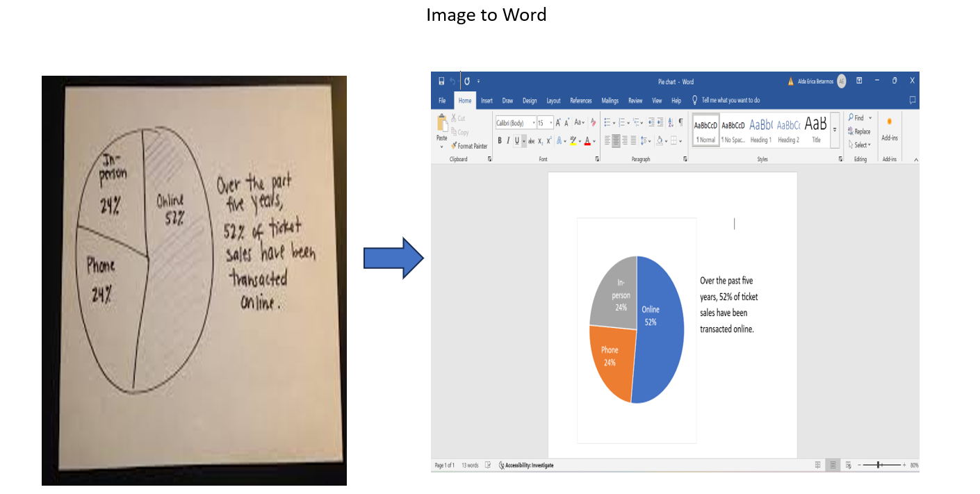Open the File tab
The image size is (980, 494).
pos(442,101)
